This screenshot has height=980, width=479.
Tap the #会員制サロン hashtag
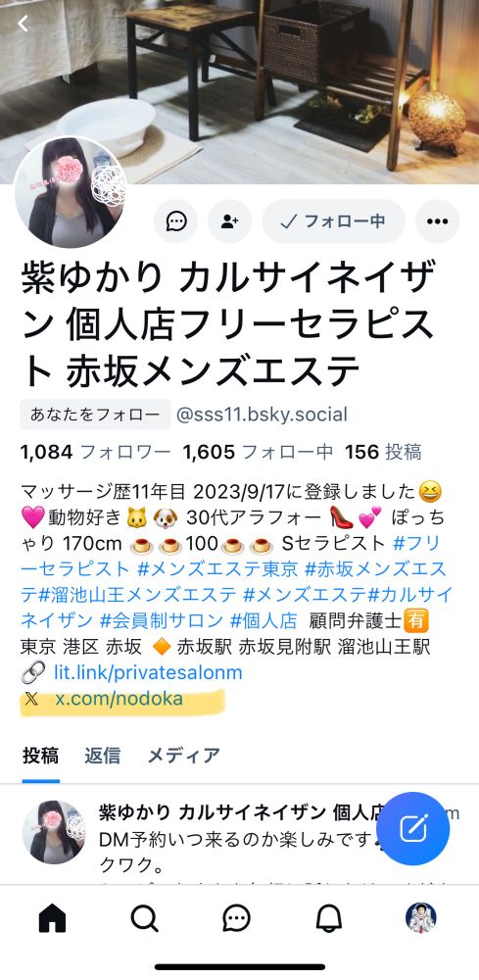(162, 619)
